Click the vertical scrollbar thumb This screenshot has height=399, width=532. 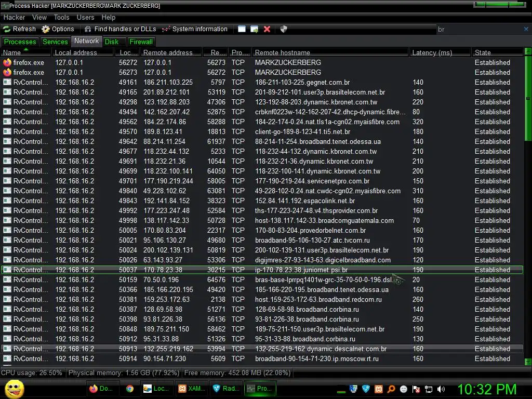[x=528, y=98]
